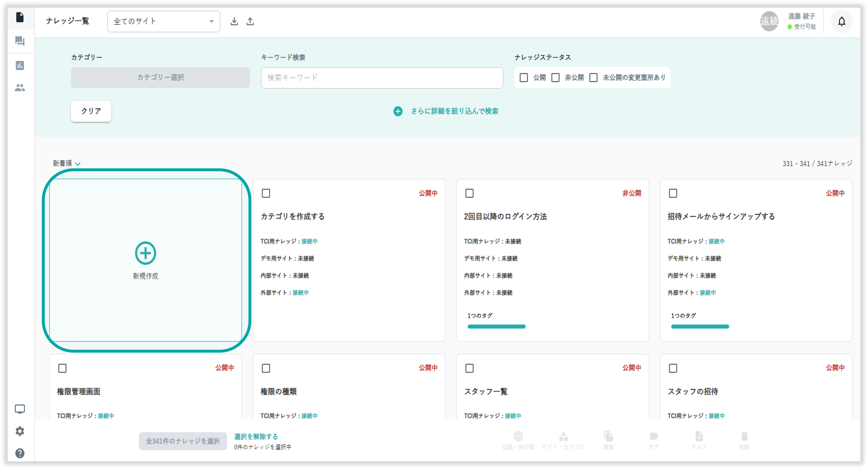The height and width of the screenshot is (469, 868).
Task: Click the monitor icon in sidebar
Action: [20, 409]
